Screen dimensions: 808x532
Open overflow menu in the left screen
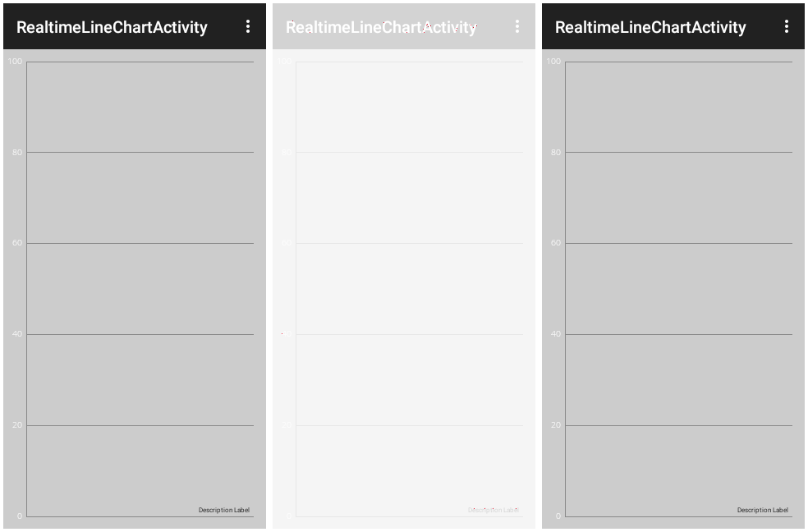click(x=248, y=27)
